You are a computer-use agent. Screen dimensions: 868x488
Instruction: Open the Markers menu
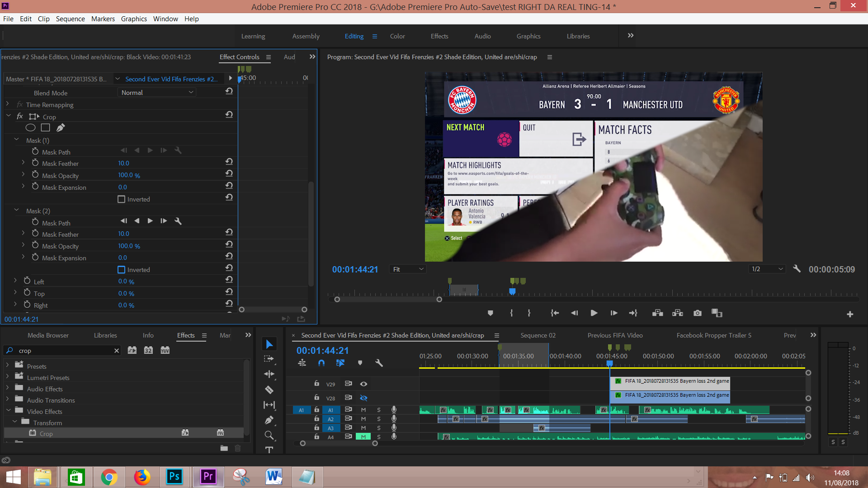pos(103,19)
